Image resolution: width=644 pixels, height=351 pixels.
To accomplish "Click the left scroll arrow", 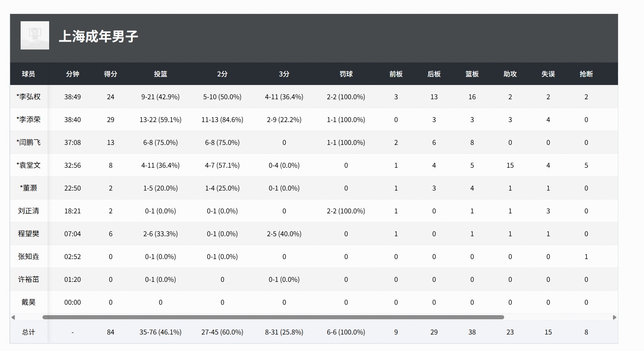I will click(x=13, y=317).
